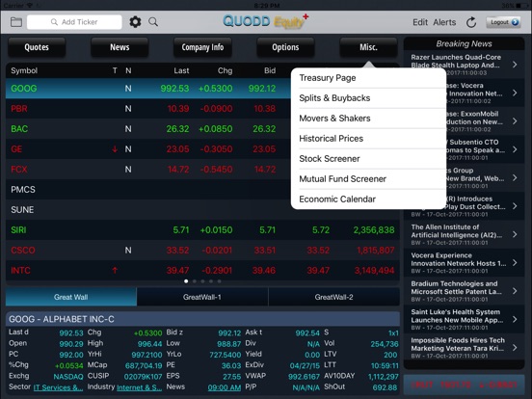Screen dimensions: 532x399
Task: Tap the magnifier search icon beside gear
Action: coord(153,22)
